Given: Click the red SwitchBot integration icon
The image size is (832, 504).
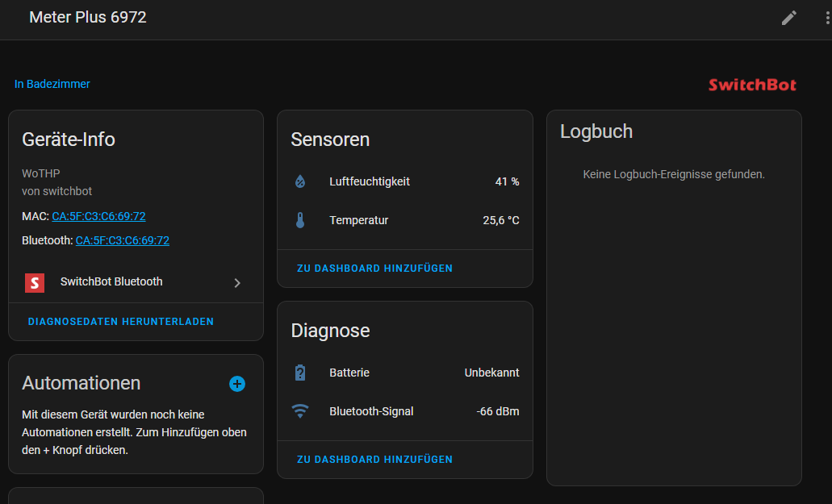Looking at the screenshot, I should [x=35, y=282].
